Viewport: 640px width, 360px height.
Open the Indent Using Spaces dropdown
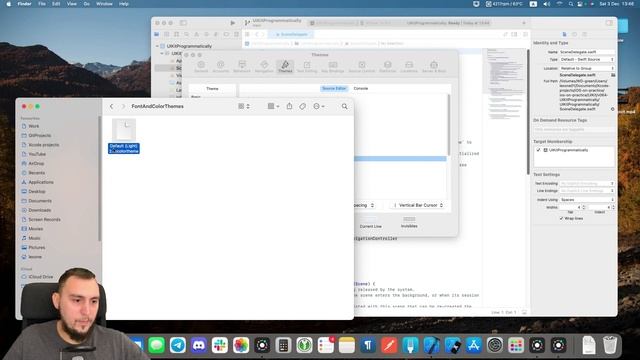587,200
